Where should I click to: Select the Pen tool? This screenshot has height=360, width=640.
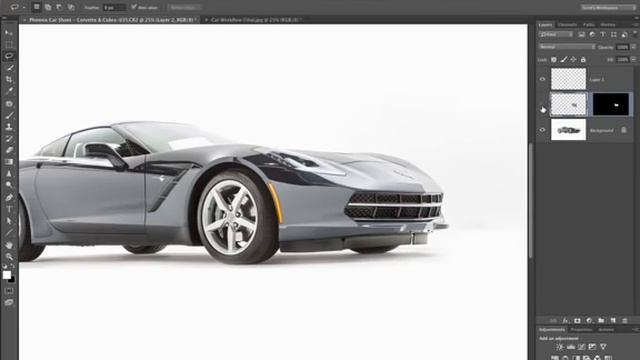[9, 198]
